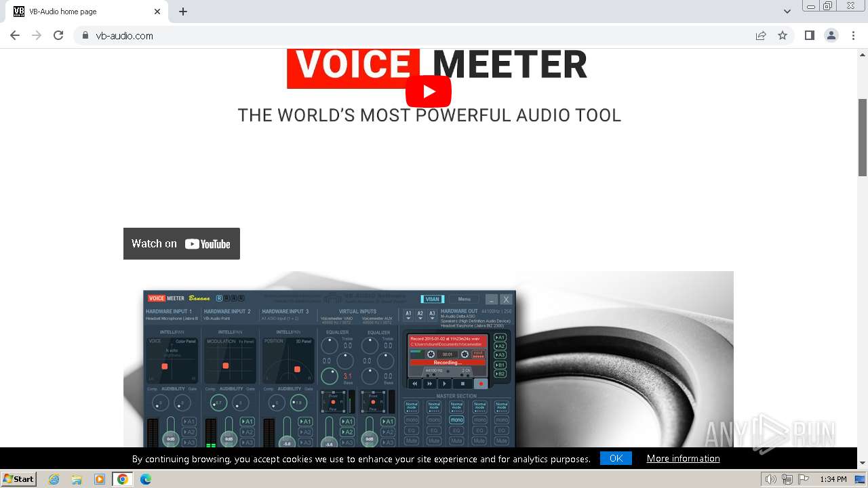
Task: Expand the tab search dropdown
Action: pyautogui.click(x=787, y=12)
